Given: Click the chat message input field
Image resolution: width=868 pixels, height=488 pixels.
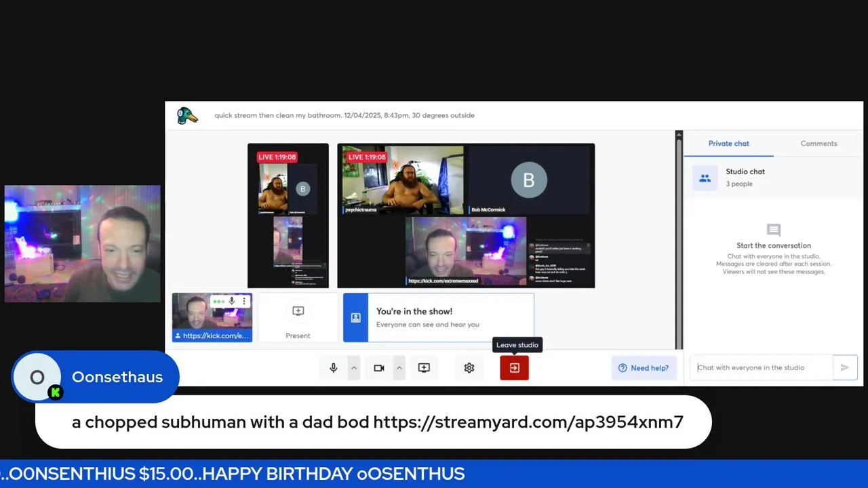Looking at the screenshot, I should tap(762, 367).
